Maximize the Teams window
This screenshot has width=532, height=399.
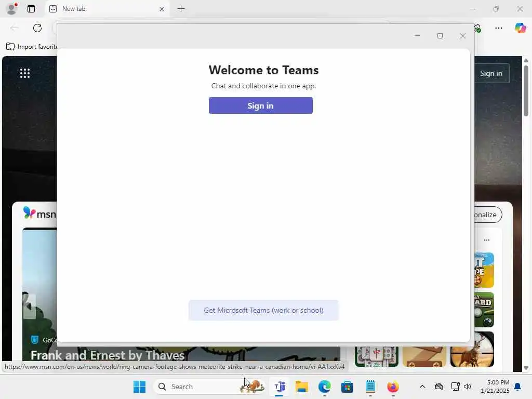click(440, 36)
